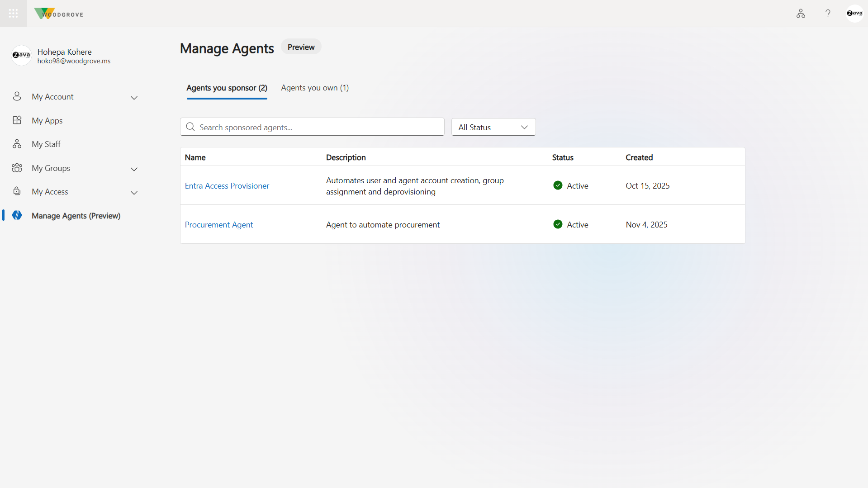The width and height of the screenshot is (868, 488).
Task: Click the Manage Agents sidebar icon
Action: click(17, 215)
